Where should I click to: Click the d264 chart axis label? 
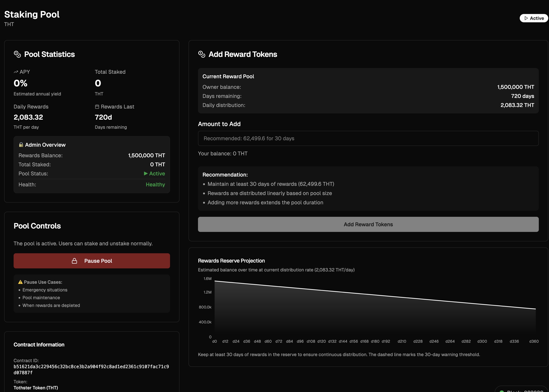click(450, 341)
